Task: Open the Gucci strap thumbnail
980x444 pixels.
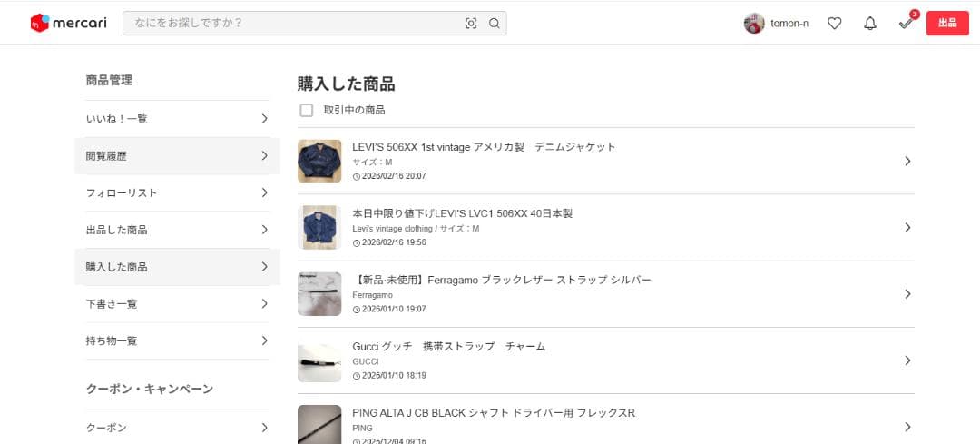Action: (x=319, y=360)
